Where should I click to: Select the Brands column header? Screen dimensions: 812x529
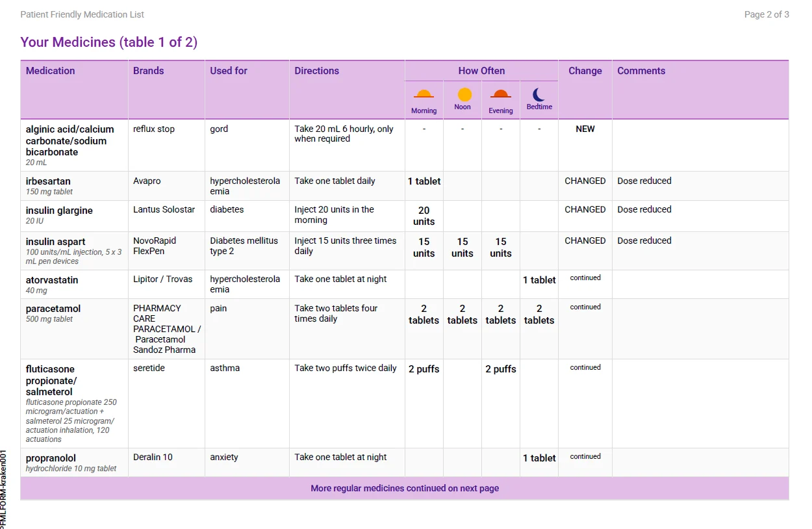[149, 71]
